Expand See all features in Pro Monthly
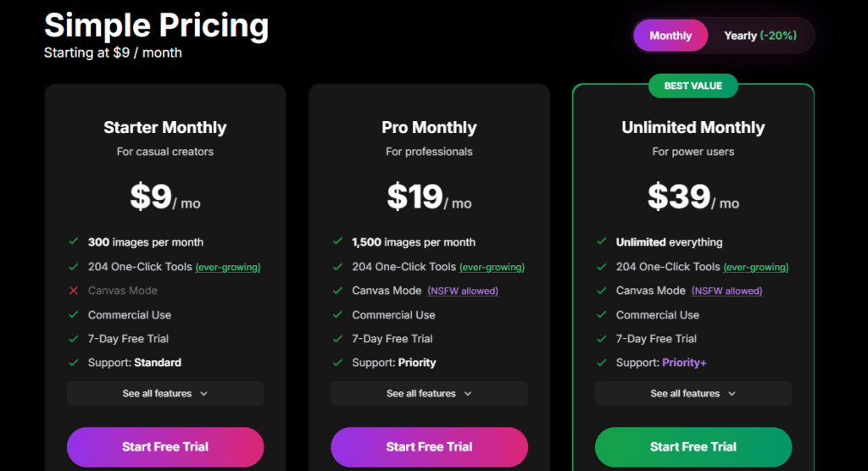This screenshot has height=471, width=868. pyautogui.click(x=429, y=393)
